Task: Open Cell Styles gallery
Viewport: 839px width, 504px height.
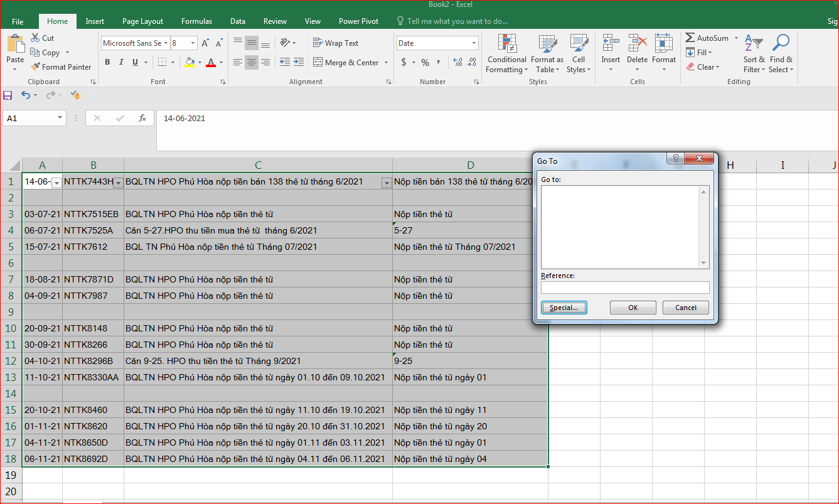Action: click(x=579, y=54)
